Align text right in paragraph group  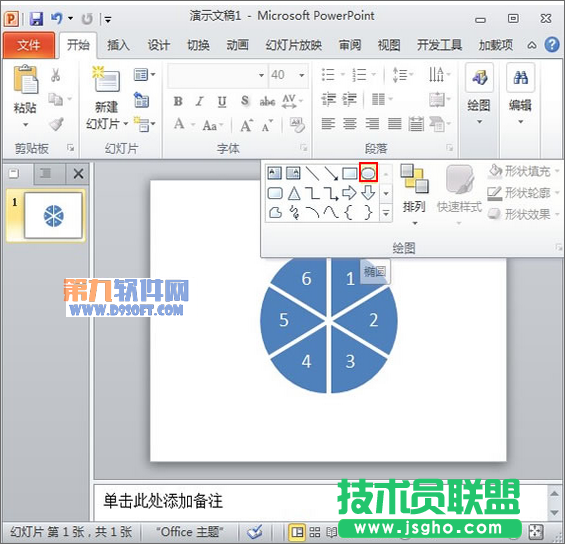coord(372,124)
